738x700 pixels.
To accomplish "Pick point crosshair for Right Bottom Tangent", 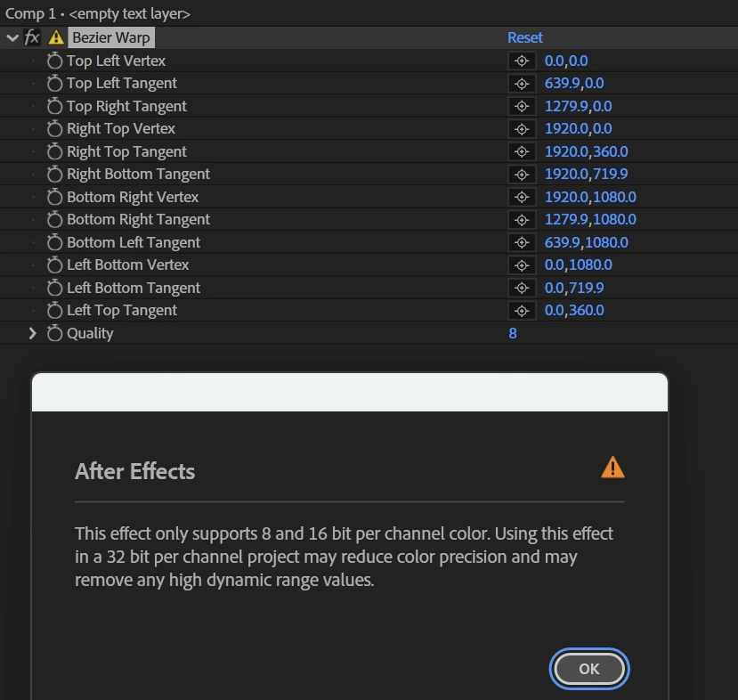I will click(522, 175).
